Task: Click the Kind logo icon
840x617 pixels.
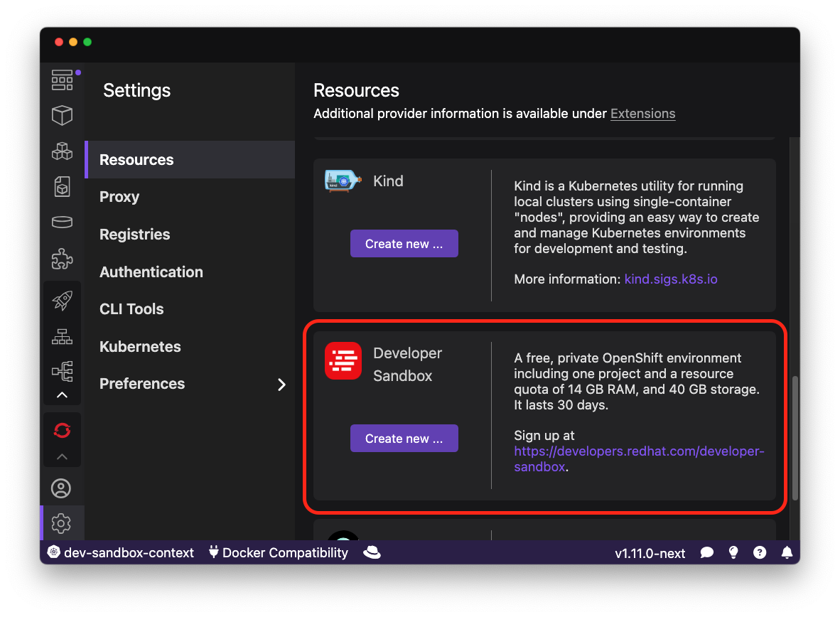Action: (x=343, y=181)
